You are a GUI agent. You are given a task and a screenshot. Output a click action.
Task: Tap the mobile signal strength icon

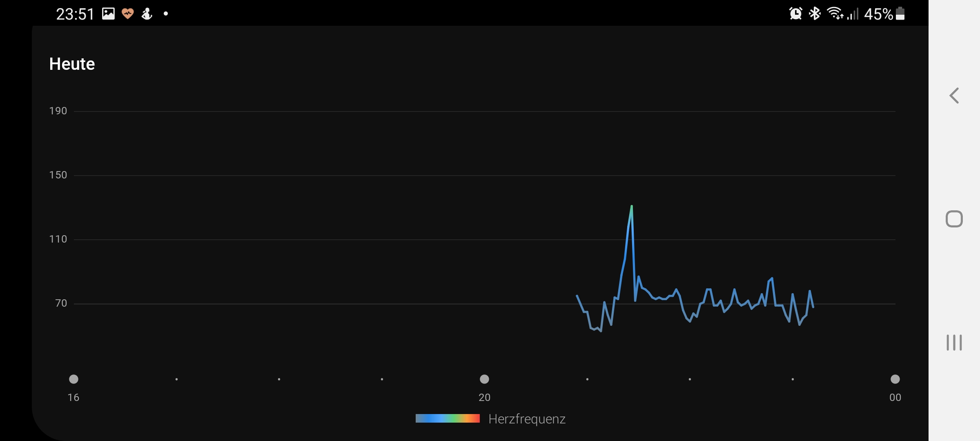tap(853, 14)
